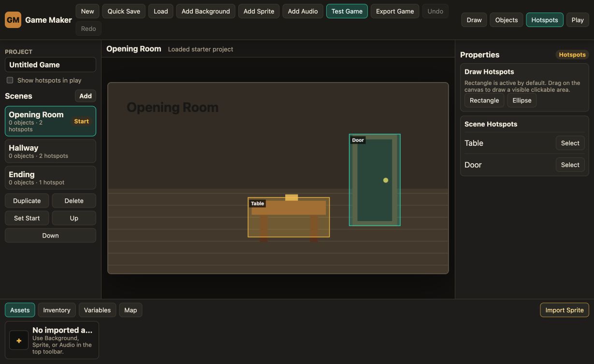
Task: Click the Door label tag on canvas
Action: click(x=358, y=140)
